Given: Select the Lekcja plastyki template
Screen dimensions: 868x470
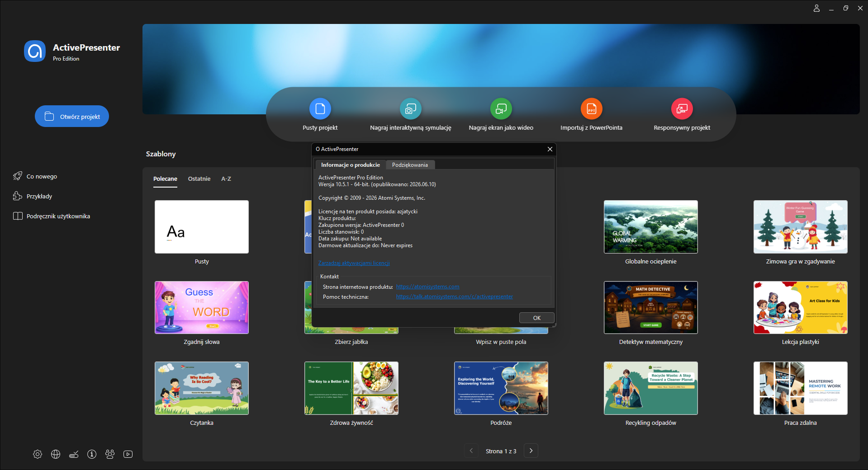Looking at the screenshot, I should point(801,307).
